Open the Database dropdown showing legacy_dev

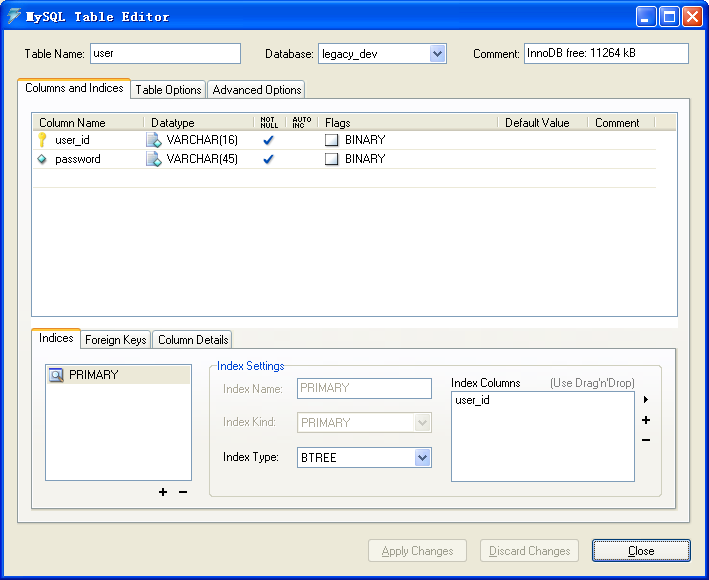437,54
